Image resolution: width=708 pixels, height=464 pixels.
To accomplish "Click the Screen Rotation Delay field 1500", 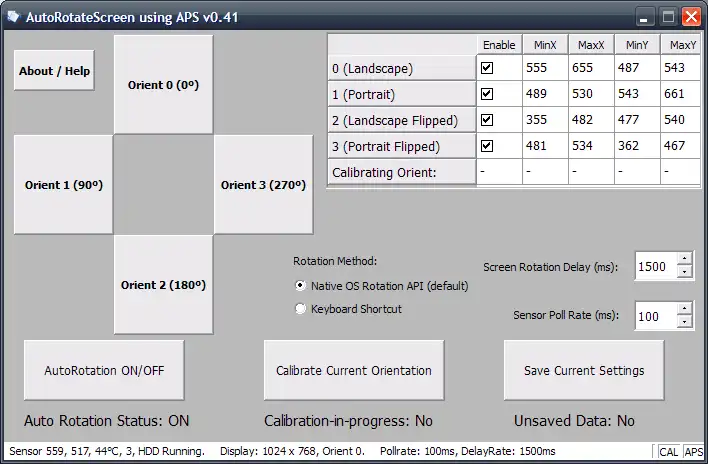I will point(656,266).
